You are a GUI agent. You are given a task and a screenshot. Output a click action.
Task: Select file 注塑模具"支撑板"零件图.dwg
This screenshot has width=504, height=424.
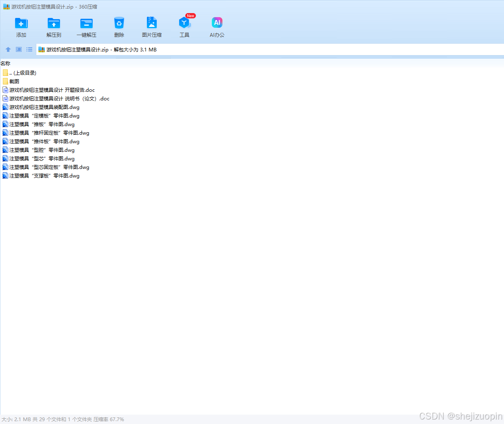click(x=44, y=175)
